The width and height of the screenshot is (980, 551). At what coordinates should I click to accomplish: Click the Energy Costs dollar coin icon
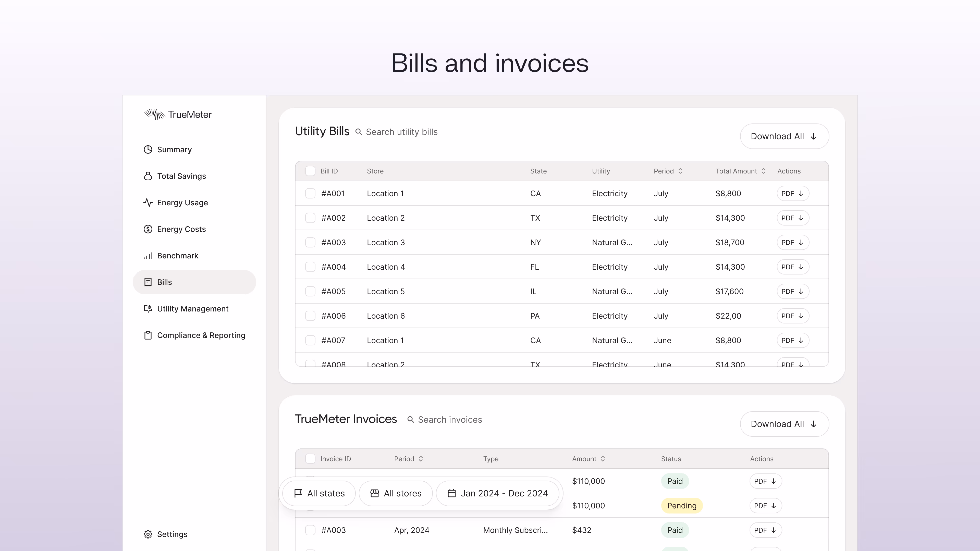[148, 229]
